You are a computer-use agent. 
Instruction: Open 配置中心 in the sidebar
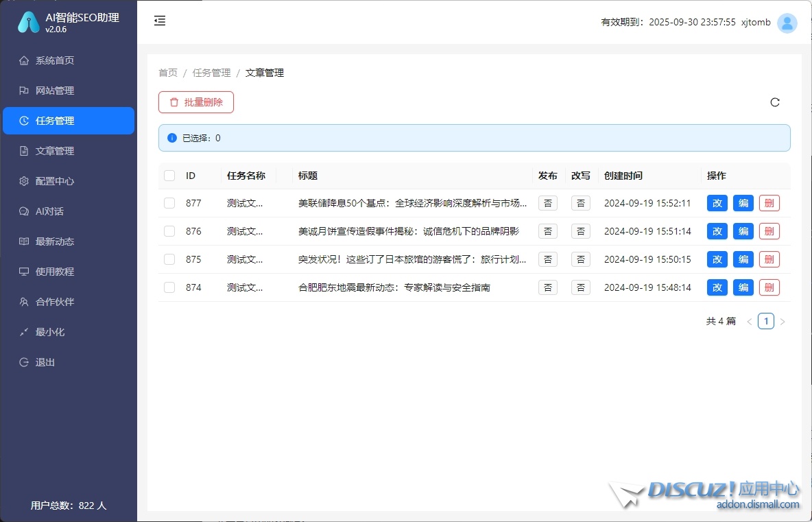[x=55, y=181]
